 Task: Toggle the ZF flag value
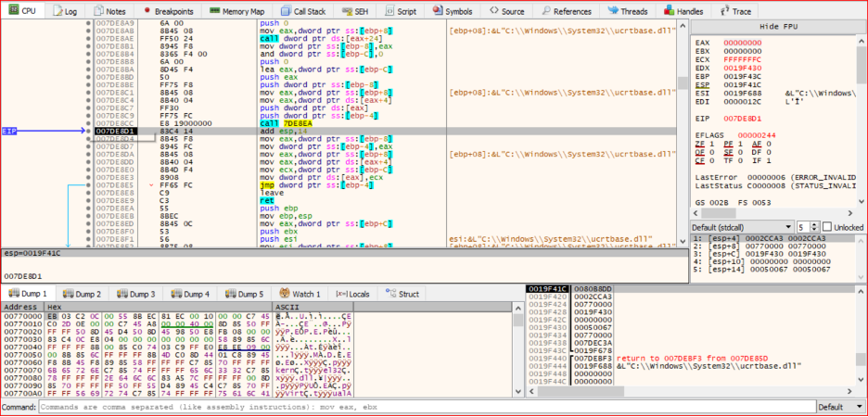click(713, 144)
